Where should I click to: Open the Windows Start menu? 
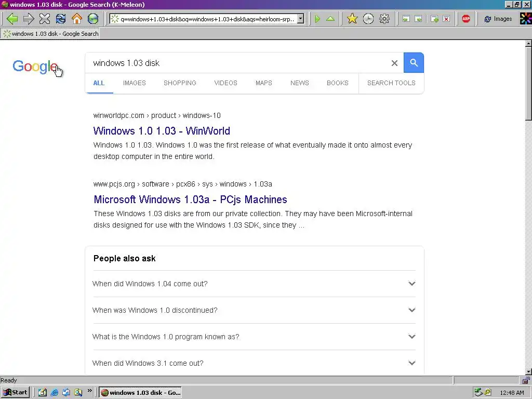pyautogui.click(x=15, y=393)
